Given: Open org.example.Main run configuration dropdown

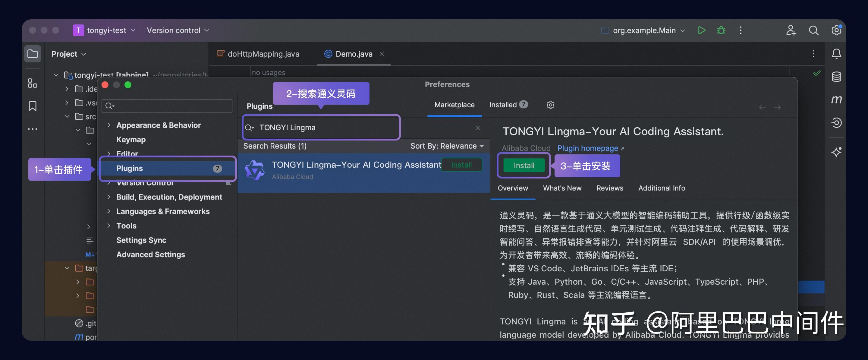Looking at the screenshot, I should 643,30.
